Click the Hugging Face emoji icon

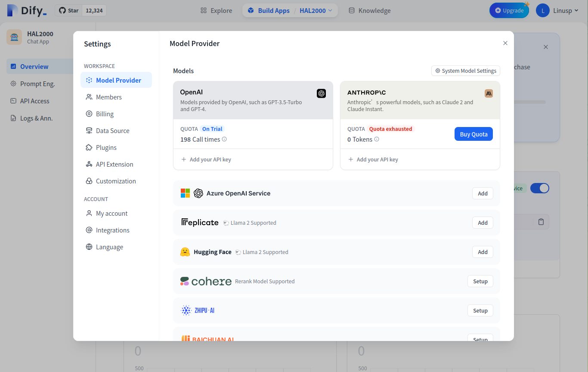tap(185, 252)
